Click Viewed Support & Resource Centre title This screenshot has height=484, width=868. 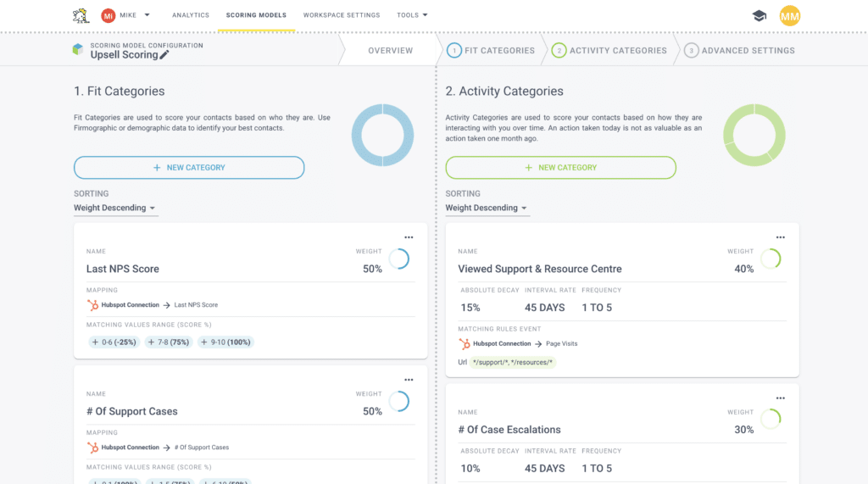[540, 270]
